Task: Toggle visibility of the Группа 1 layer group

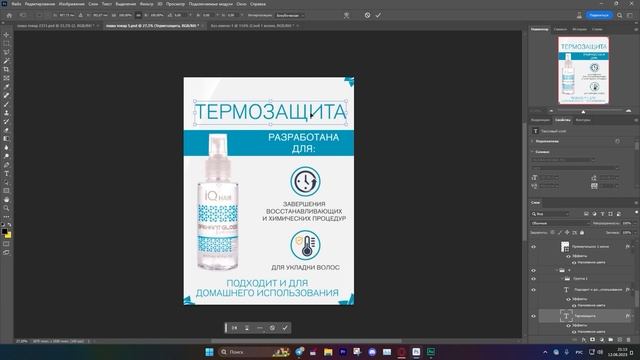Action: [x=533, y=279]
